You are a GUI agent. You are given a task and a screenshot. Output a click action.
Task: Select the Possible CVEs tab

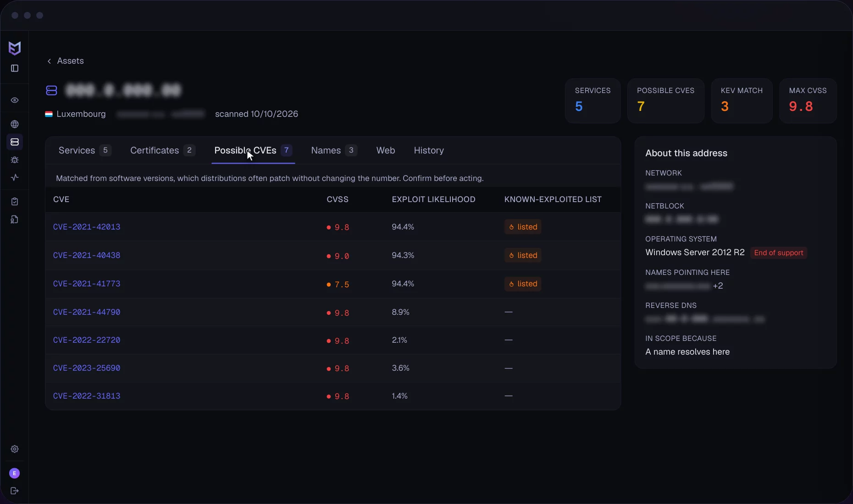point(253,150)
